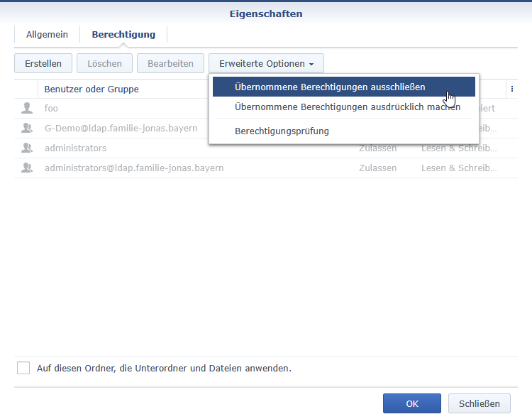Sort by Benutzer oder Gruppe column header
This screenshot has height=419, width=532.
pos(92,89)
